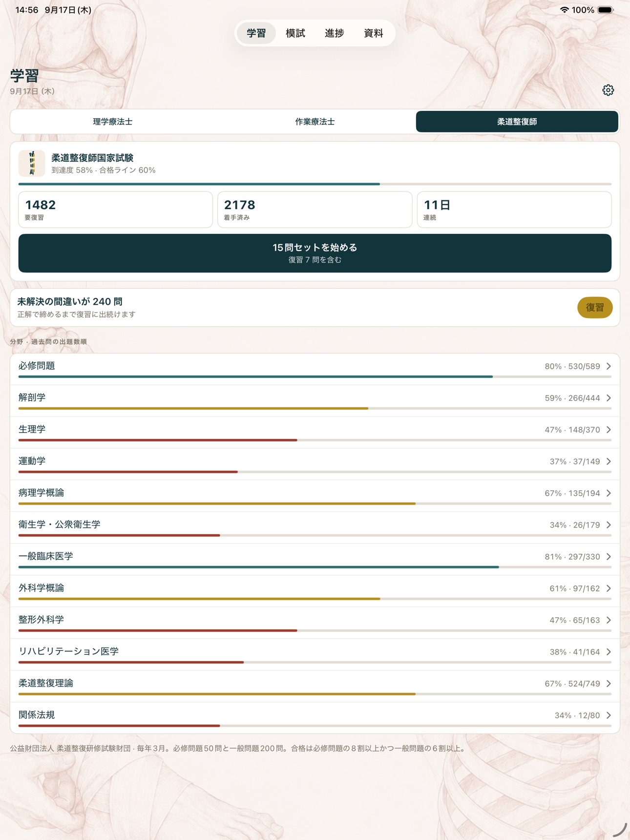Select the 一般臨床医学 row label

[46, 556]
